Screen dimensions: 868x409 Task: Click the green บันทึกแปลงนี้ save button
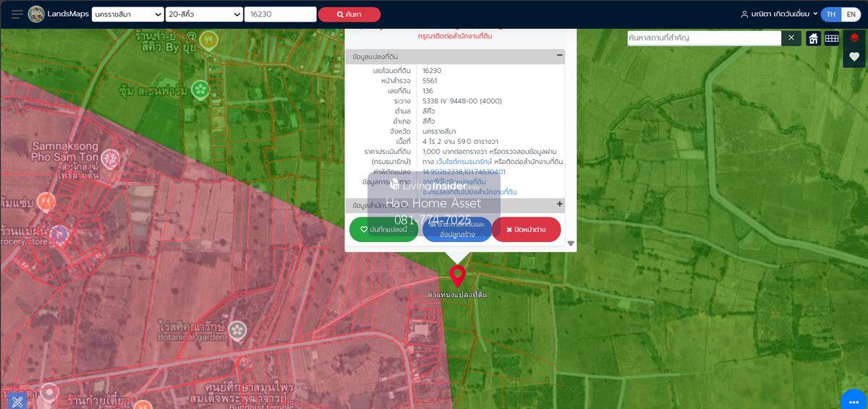pyautogui.click(x=383, y=229)
